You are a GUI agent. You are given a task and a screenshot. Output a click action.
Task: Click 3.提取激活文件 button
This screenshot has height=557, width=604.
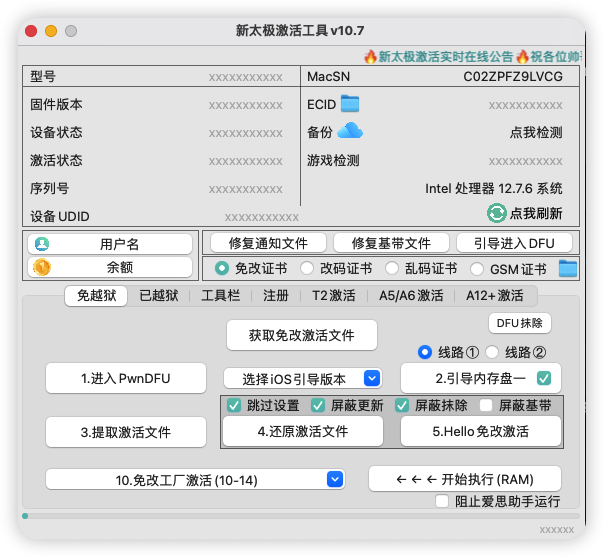click(126, 432)
